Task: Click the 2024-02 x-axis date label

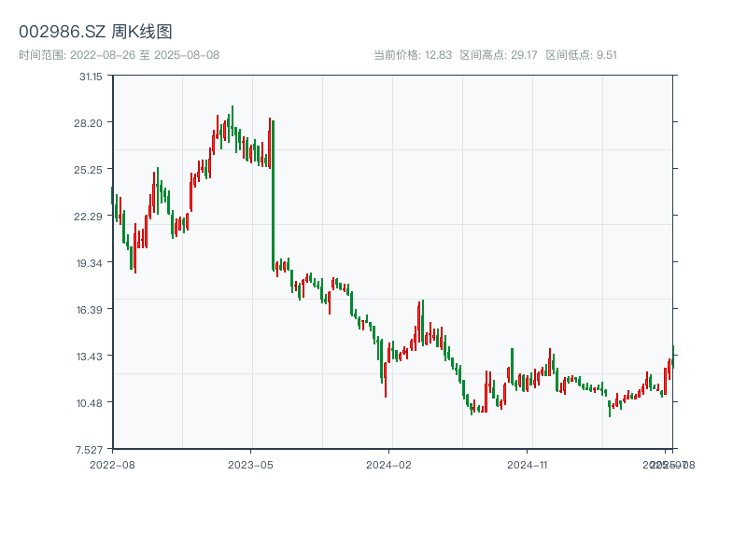Action: [x=389, y=464]
